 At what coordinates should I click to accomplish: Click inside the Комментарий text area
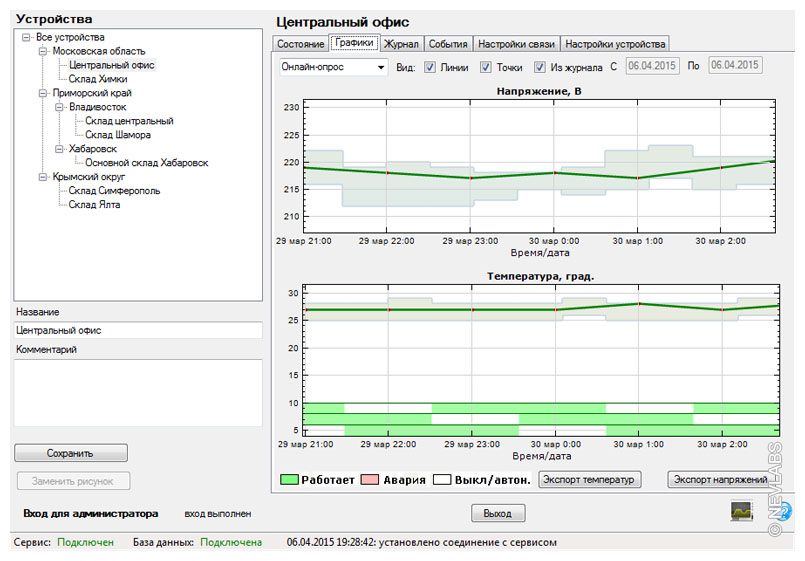(138, 392)
